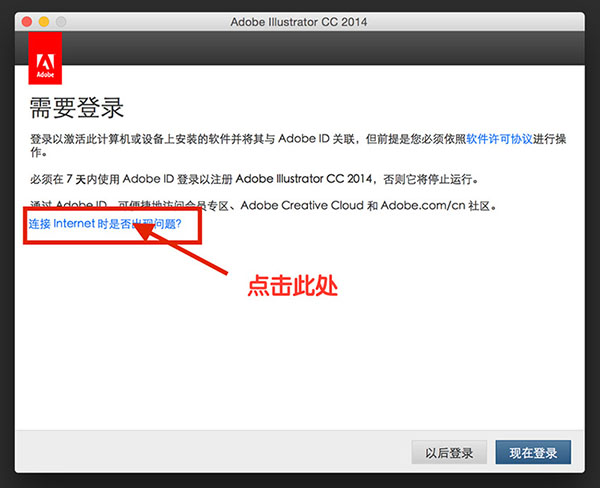Click the Adobe Illustrator CC 2014 title text
The height and width of the screenshot is (488, 600).
(299, 21)
